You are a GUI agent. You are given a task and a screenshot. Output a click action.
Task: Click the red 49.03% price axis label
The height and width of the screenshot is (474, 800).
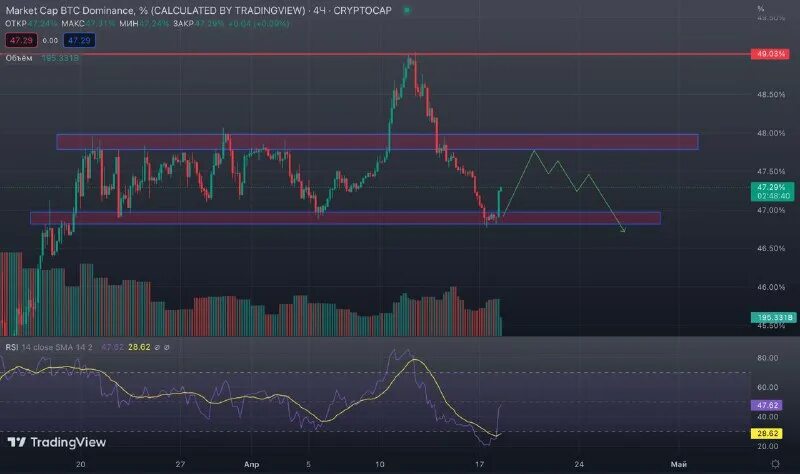click(x=770, y=54)
